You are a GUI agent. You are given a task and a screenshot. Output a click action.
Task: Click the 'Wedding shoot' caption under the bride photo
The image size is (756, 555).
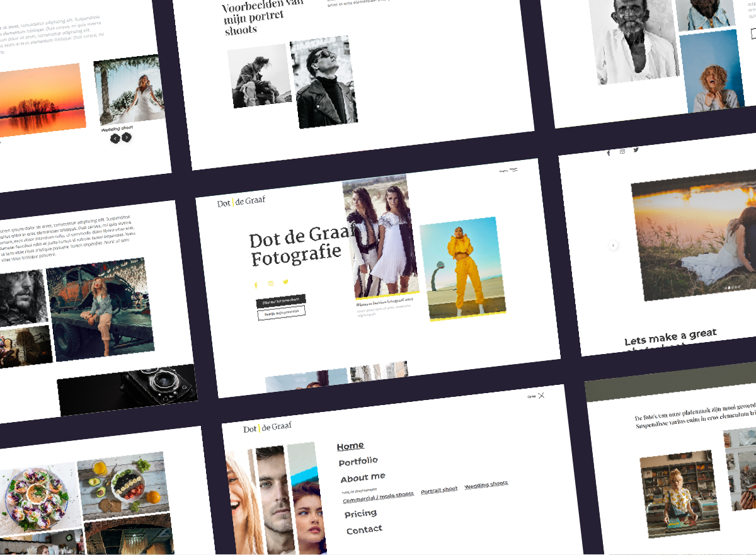coord(117,129)
